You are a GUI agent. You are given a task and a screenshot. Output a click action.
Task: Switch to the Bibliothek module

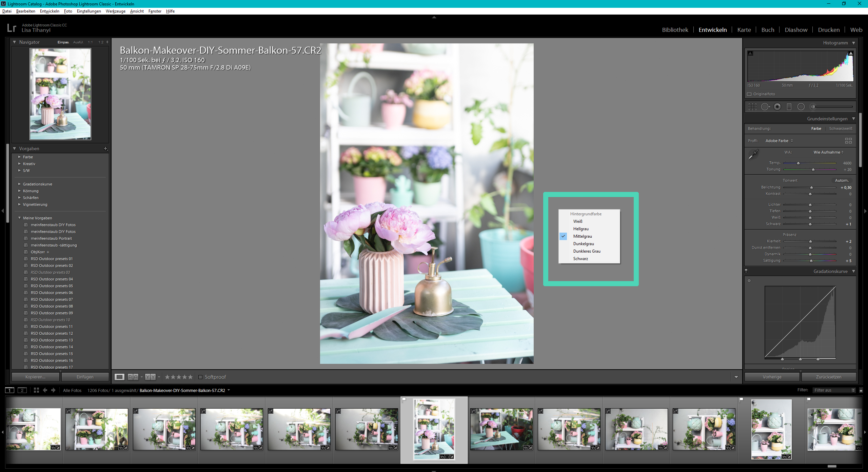point(675,30)
